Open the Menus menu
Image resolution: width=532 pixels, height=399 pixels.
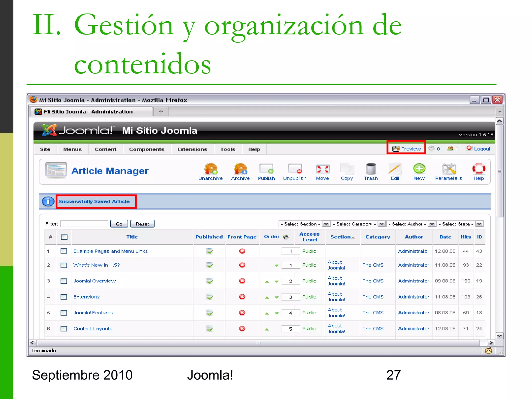pos(72,149)
